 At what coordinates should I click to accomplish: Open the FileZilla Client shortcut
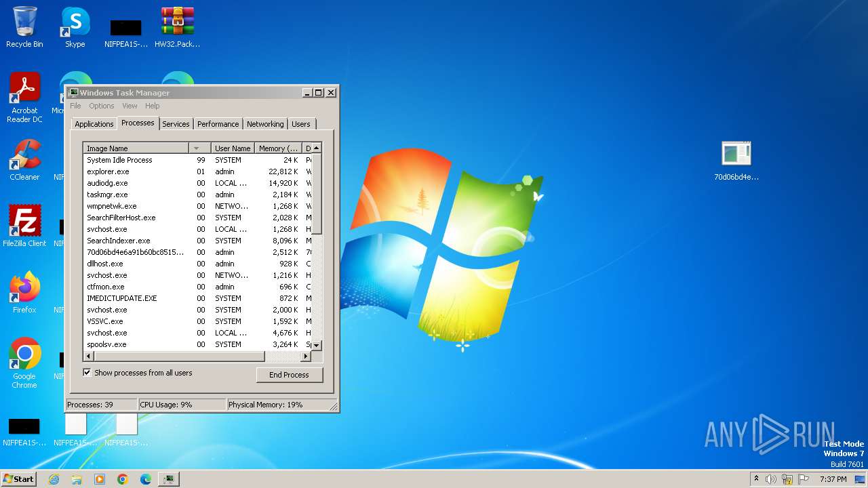pos(24,226)
